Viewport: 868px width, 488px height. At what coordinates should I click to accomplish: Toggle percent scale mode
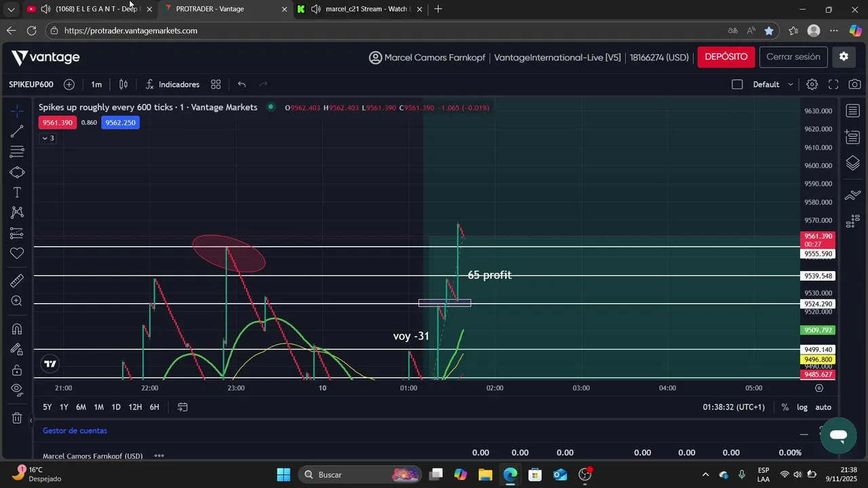click(785, 407)
